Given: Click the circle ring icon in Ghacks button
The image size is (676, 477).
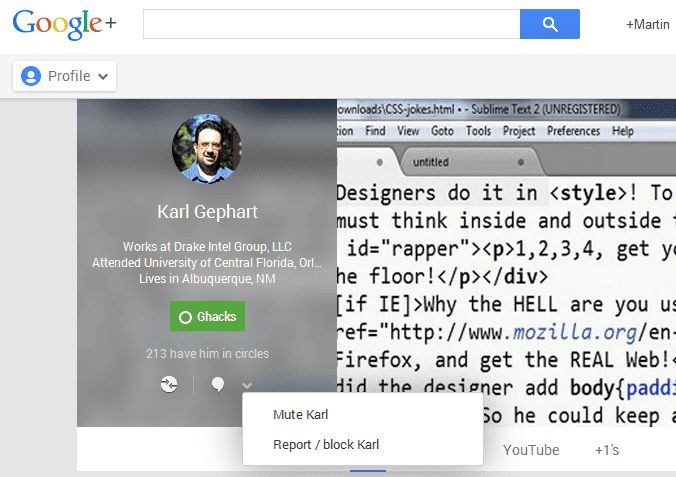Looking at the screenshot, I should (185, 317).
